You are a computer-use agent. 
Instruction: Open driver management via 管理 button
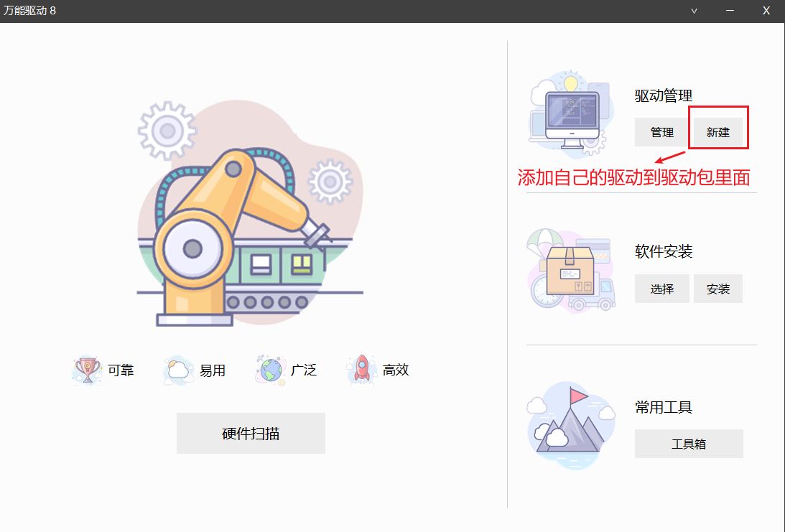pyautogui.click(x=661, y=132)
